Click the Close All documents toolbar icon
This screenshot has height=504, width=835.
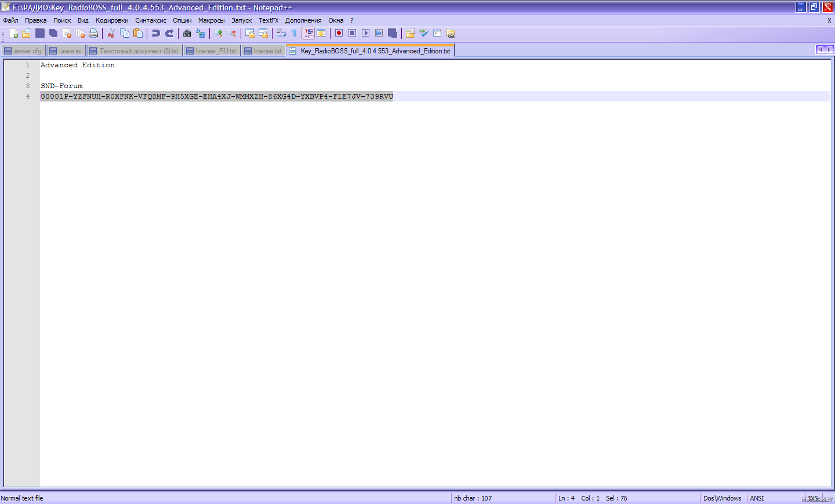click(x=80, y=34)
